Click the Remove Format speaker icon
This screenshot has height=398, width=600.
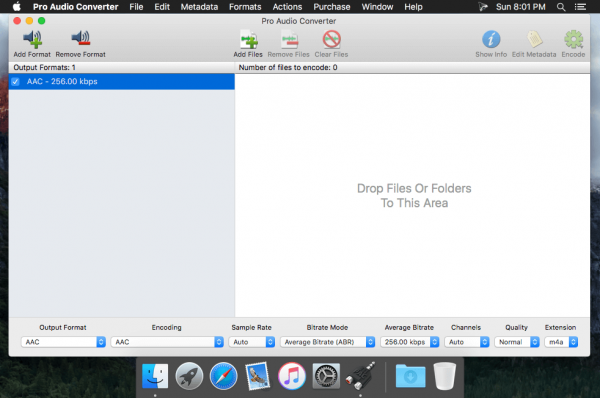[80, 39]
